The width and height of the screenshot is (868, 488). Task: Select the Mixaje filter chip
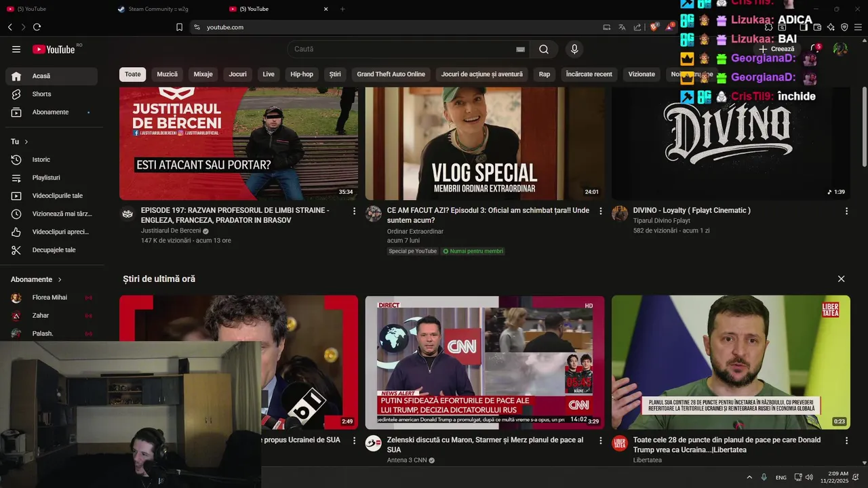click(203, 75)
